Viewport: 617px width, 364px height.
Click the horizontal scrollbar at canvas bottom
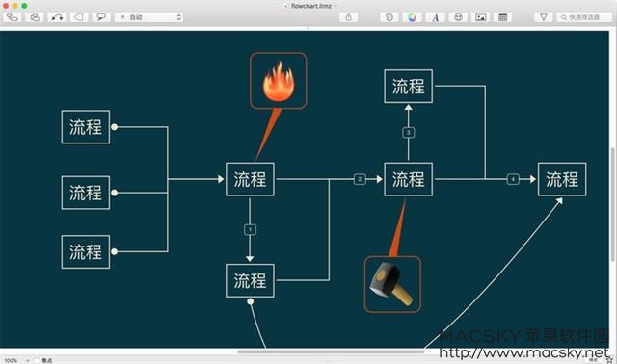[x=331, y=351]
